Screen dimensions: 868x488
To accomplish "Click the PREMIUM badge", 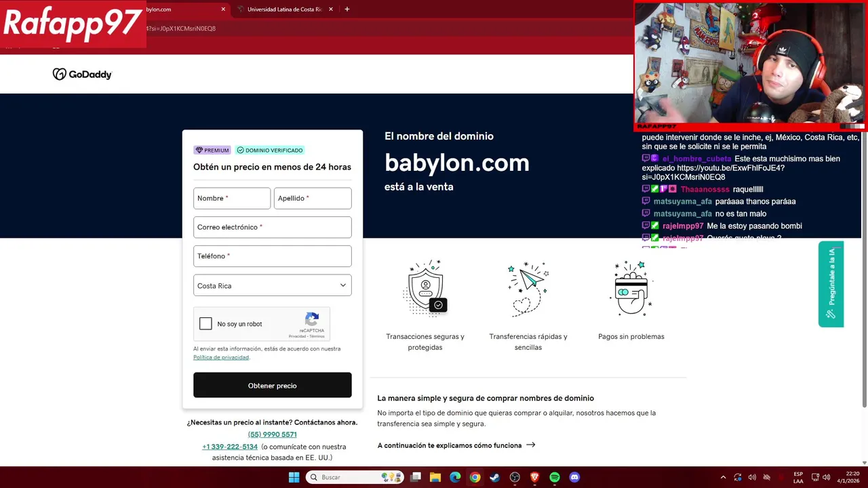I will coord(212,150).
